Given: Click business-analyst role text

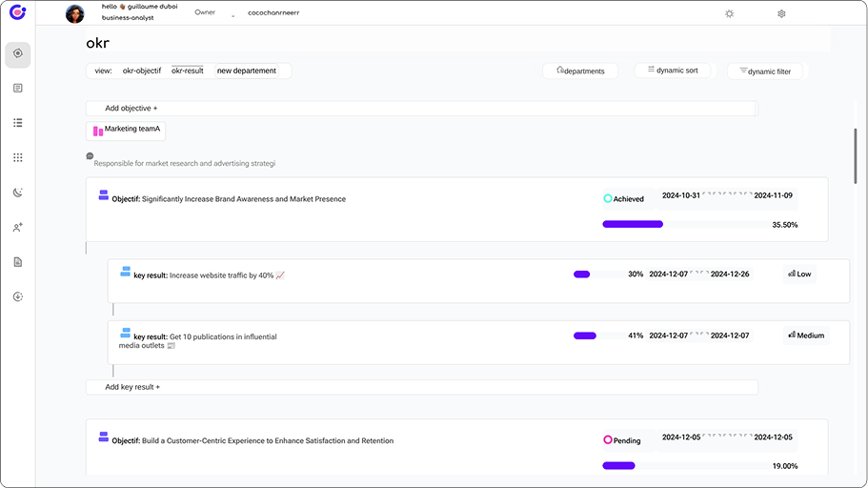Looking at the screenshot, I should tap(128, 18).
